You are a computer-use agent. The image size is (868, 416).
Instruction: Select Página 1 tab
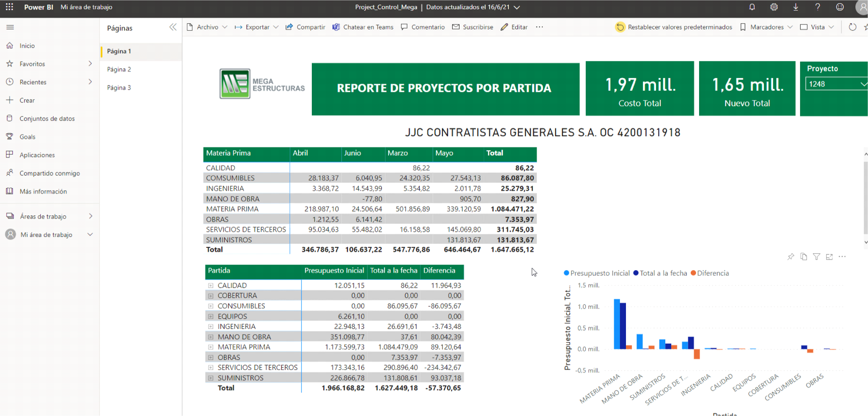pos(141,51)
